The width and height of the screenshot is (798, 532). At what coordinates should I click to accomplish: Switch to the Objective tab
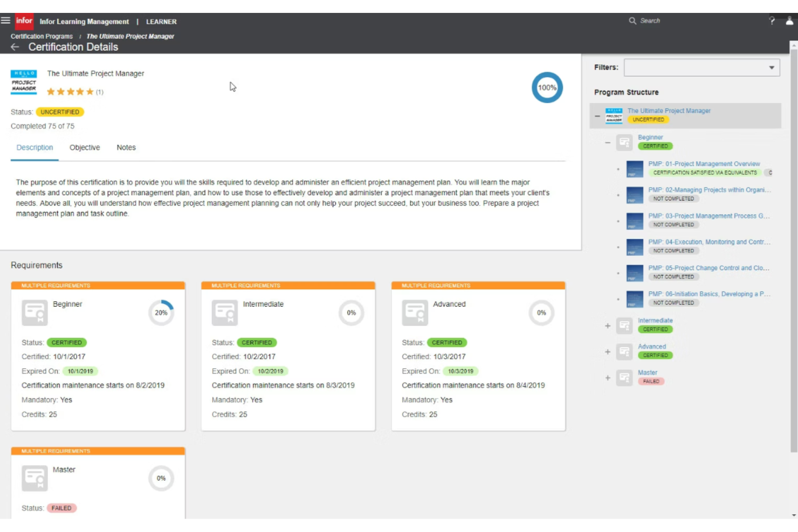84,148
